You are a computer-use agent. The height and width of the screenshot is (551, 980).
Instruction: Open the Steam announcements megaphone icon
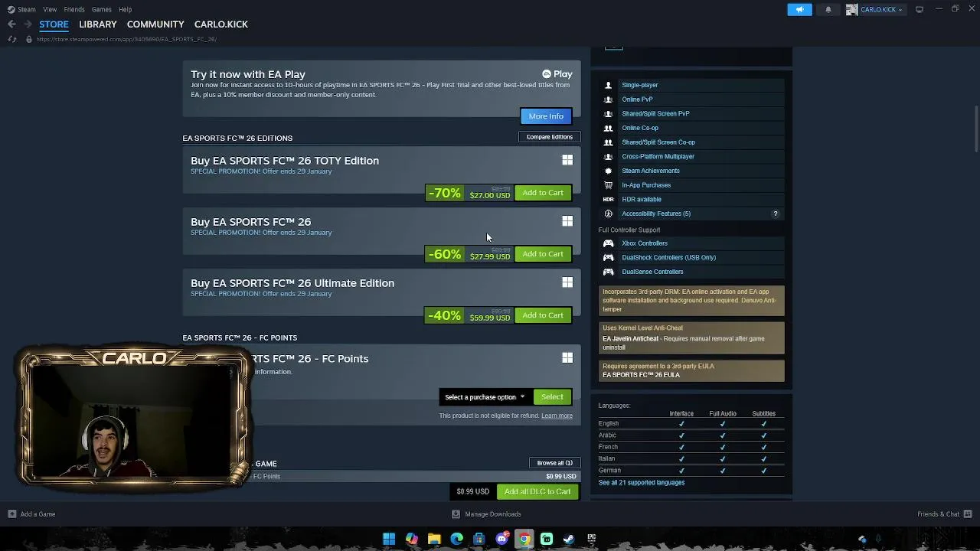(799, 9)
